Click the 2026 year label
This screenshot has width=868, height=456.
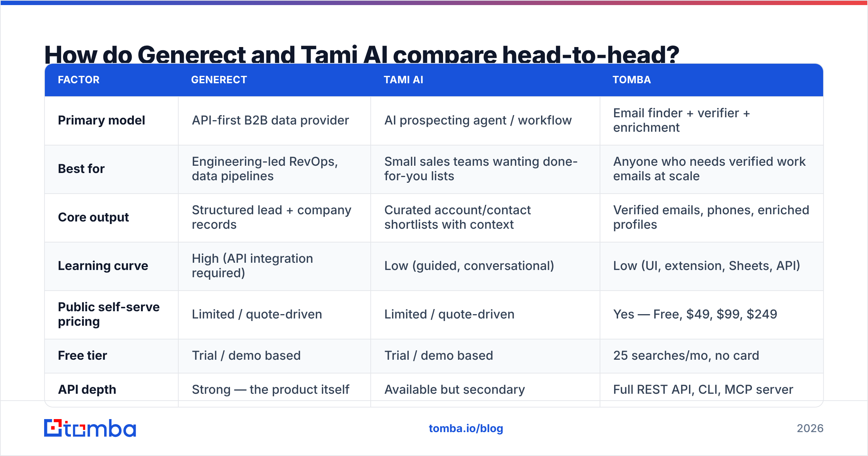810,428
